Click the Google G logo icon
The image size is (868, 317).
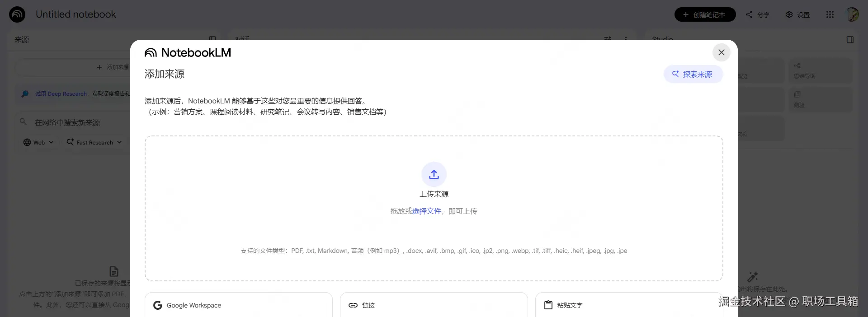tap(157, 305)
